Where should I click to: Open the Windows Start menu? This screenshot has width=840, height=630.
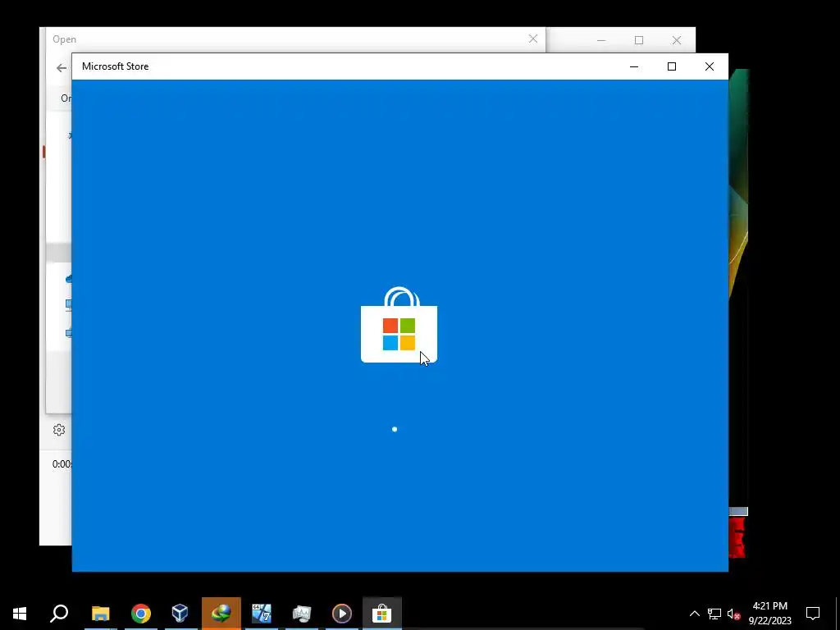point(20,614)
